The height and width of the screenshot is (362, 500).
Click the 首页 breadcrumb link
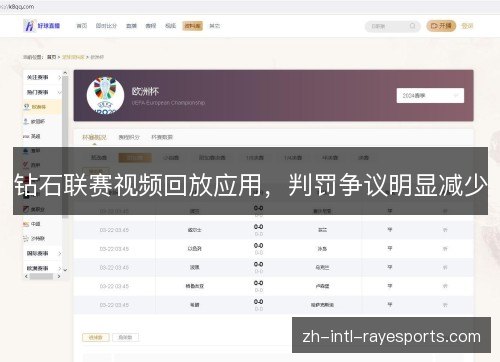click(x=52, y=57)
